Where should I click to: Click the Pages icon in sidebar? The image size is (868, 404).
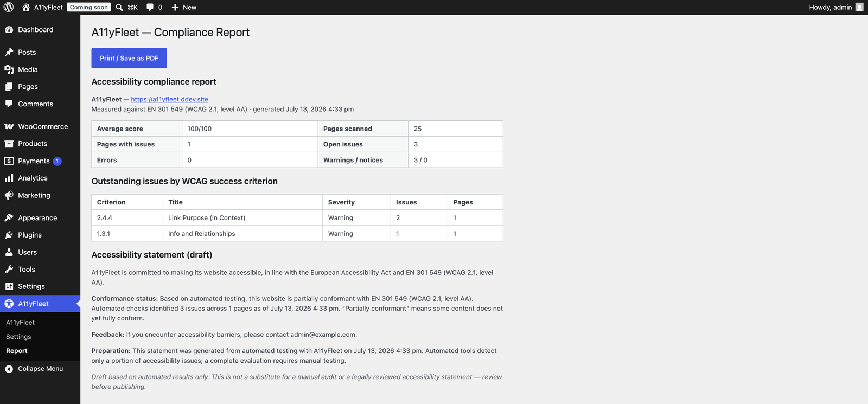pyautogui.click(x=9, y=87)
